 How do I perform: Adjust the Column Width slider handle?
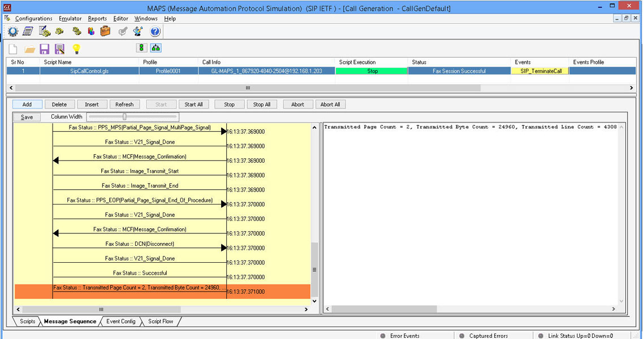coord(124,116)
